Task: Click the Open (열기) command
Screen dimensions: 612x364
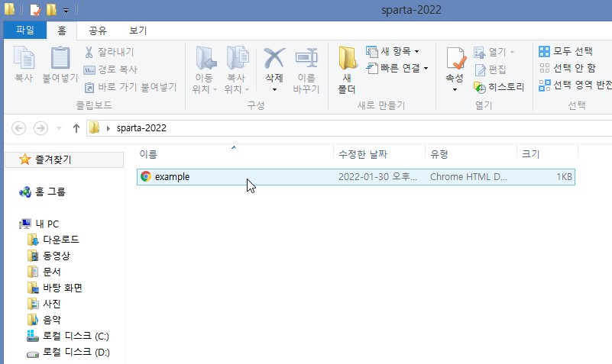Action: click(x=494, y=52)
